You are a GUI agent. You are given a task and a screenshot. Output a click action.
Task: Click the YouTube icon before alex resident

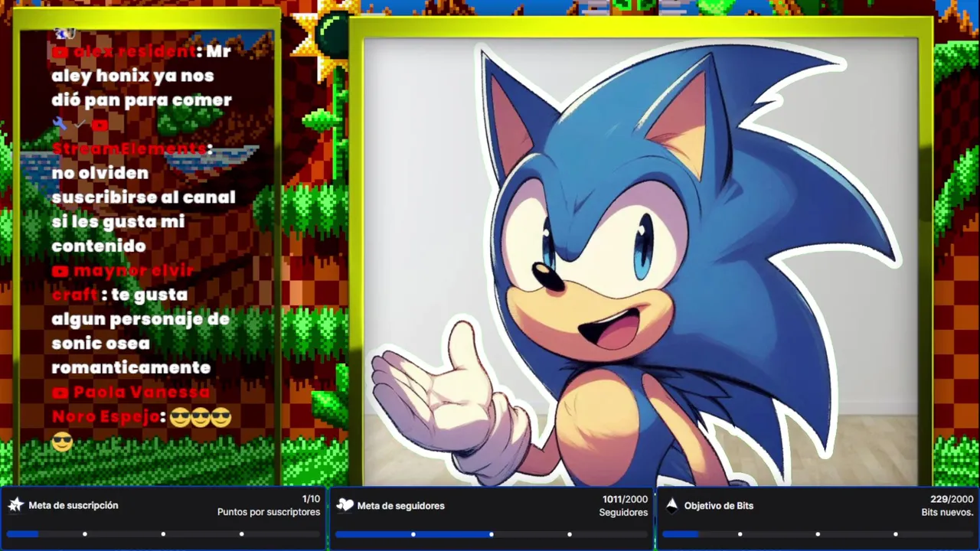[x=60, y=52]
